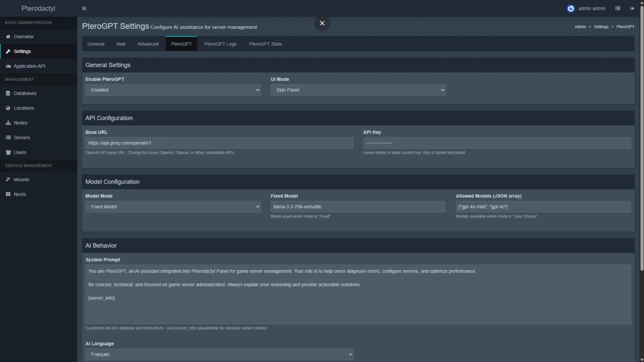Click the Overview home icon in sidebar
This screenshot has width=644, height=362.
(x=8, y=37)
